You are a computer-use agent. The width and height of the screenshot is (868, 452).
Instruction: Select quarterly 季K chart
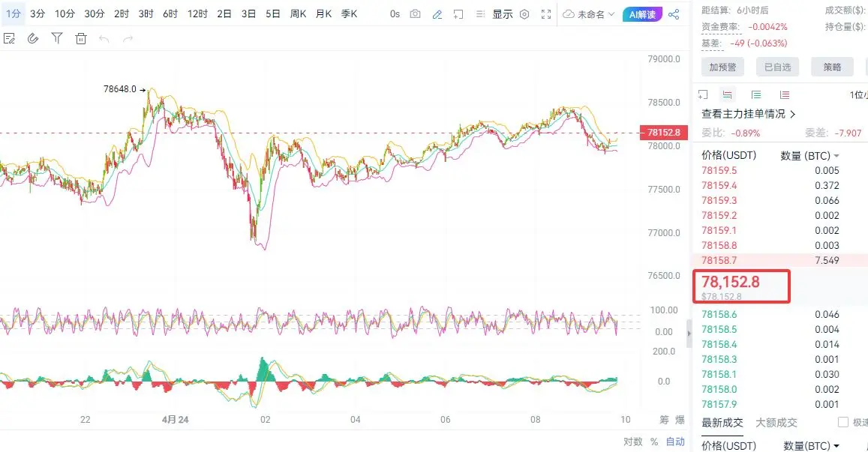(x=349, y=13)
